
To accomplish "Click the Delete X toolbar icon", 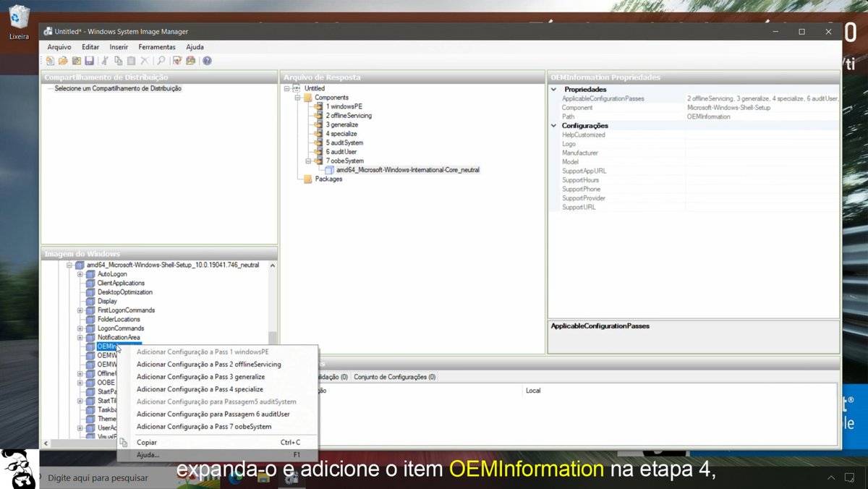I will pyautogui.click(x=144, y=61).
